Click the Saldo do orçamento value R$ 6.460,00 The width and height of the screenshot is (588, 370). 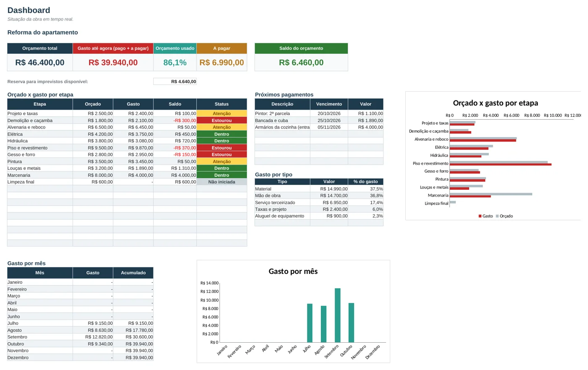pyautogui.click(x=301, y=63)
